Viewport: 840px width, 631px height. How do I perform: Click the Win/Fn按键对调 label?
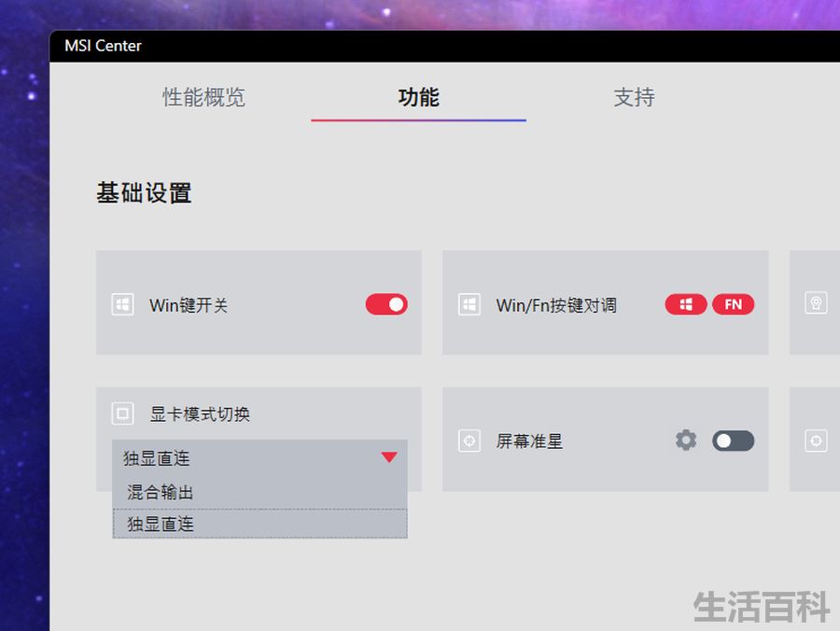point(556,305)
